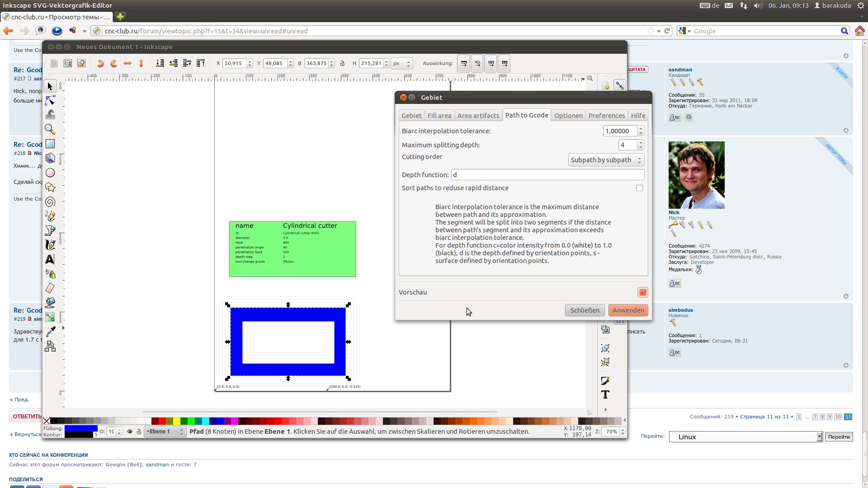Select the Color dropper tool
868x488 pixels.
click(x=50, y=332)
